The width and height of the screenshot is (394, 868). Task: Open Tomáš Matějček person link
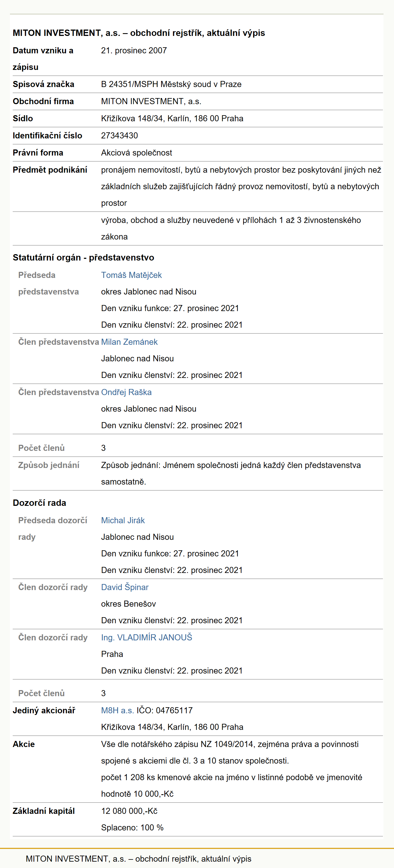[131, 275]
